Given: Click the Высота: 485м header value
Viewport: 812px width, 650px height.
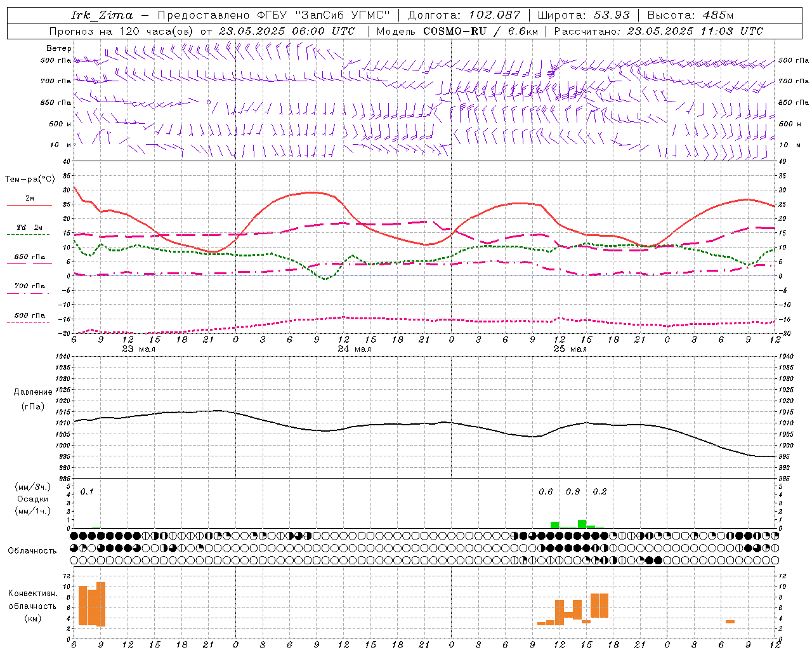Looking at the screenshot, I should pos(690,15).
